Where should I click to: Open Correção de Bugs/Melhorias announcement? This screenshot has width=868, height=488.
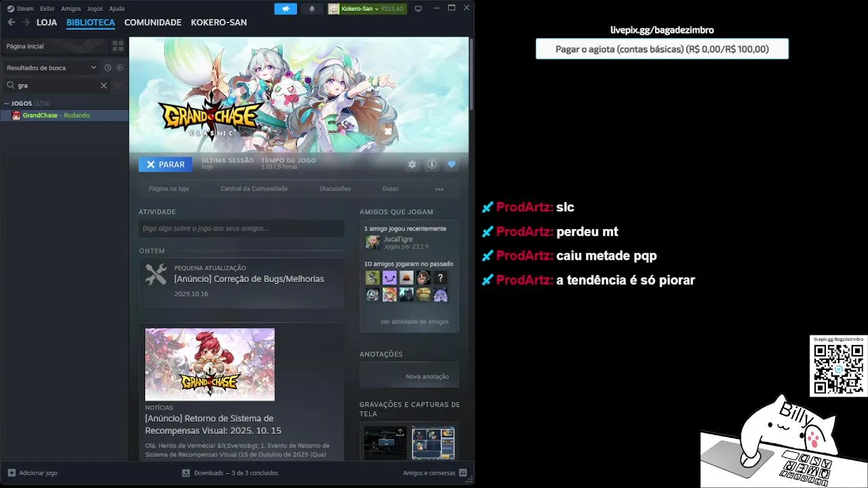(x=249, y=279)
